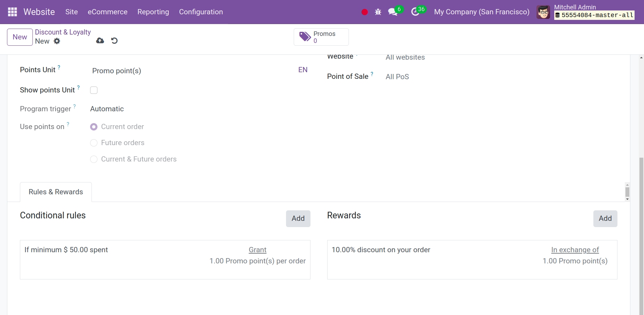This screenshot has height=315, width=644.
Task: Open the conversations message icon
Action: click(393, 12)
